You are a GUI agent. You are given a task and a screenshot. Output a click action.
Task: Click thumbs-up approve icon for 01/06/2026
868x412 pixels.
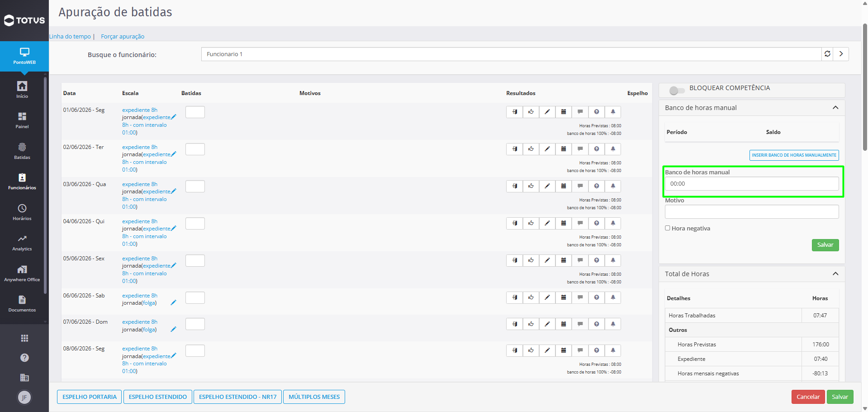point(531,112)
